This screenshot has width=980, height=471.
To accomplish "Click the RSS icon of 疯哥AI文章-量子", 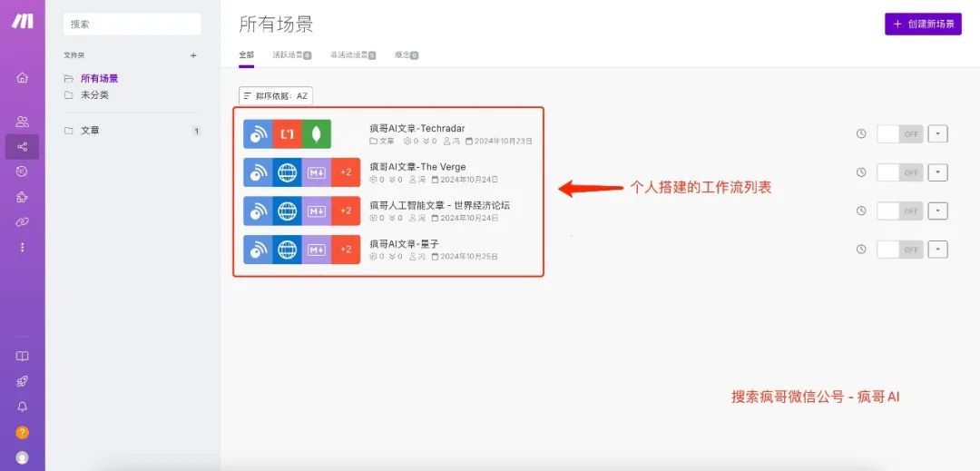I will tap(258, 250).
